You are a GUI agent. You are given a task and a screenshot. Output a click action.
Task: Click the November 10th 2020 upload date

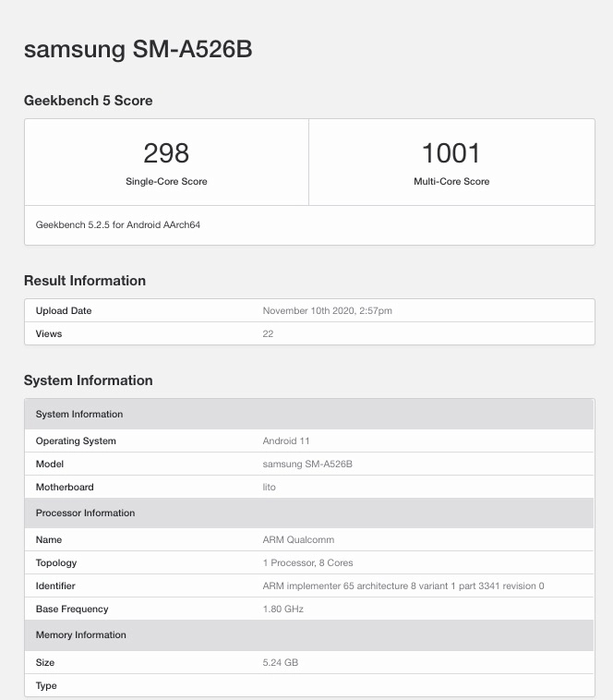click(328, 311)
